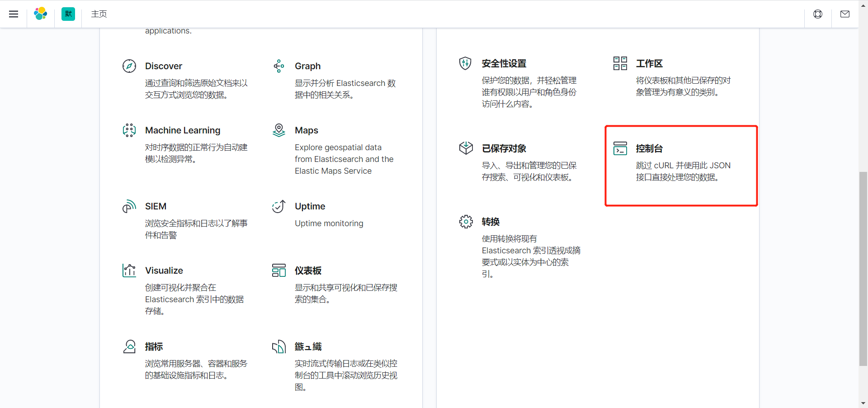Click the Elastic logo icon
The width and height of the screenshot is (868, 408).
(x=41, y=14)
